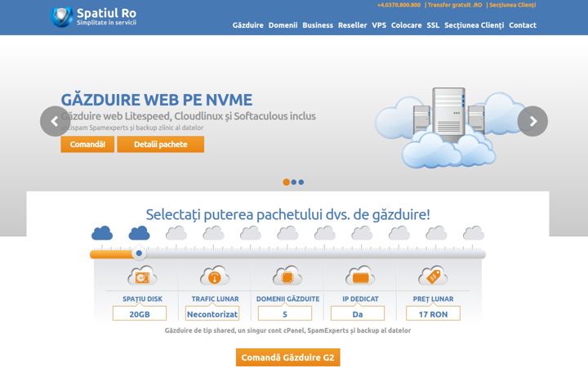The image size is (588, 368).
Task: Click the phone number link at top
Action: tap(399, 5)
